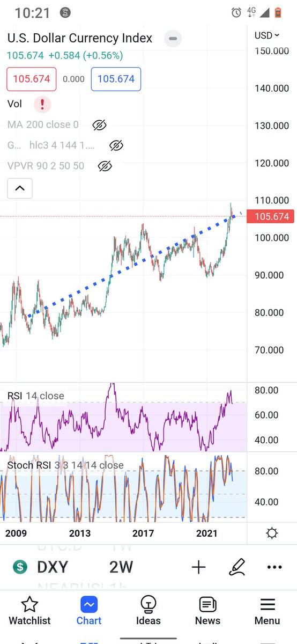Open drawing tools with the pencil icon
The image size is (297, 644).
click(x=236, y=567)
